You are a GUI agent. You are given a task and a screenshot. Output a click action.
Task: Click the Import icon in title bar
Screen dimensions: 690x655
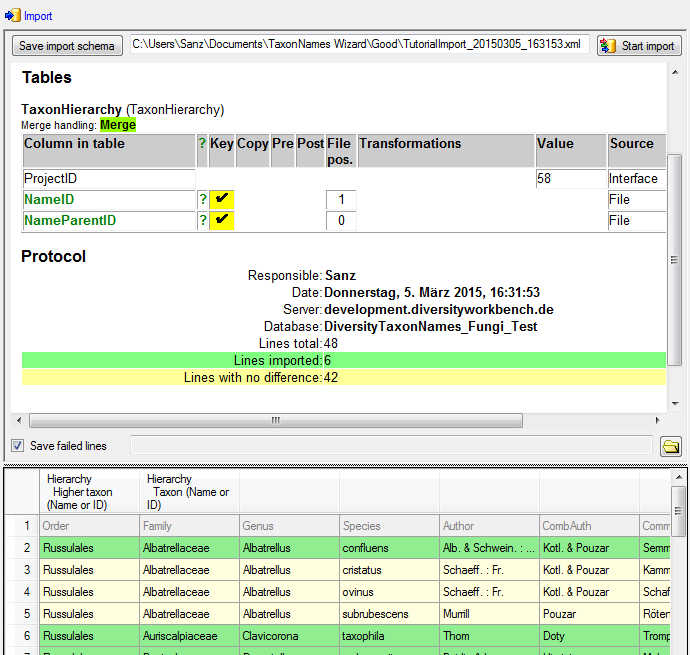(13, 15)
